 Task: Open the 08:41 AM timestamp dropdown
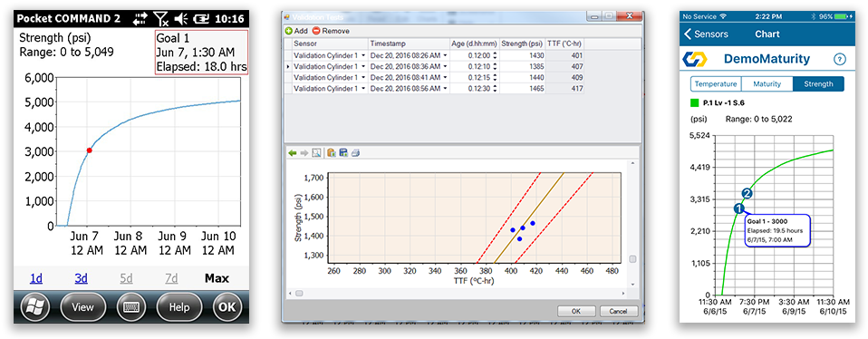445,78
